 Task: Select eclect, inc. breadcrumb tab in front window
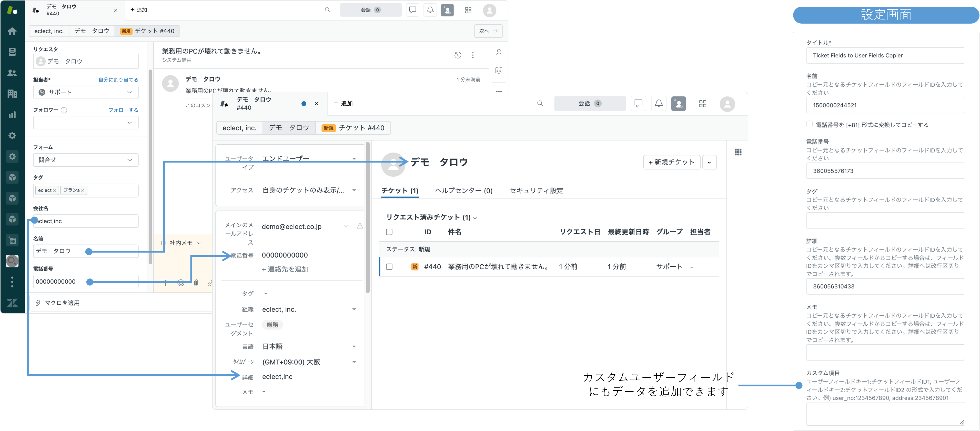point(239,128)
